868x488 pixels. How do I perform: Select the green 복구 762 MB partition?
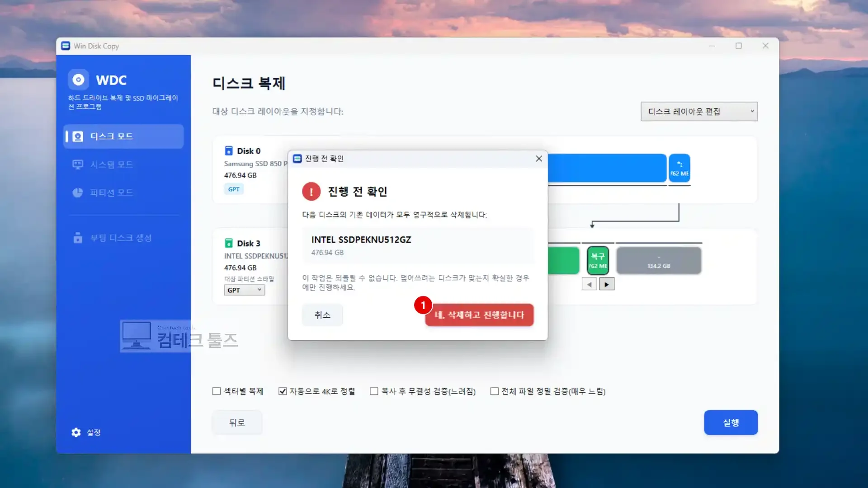click(598, 260)
